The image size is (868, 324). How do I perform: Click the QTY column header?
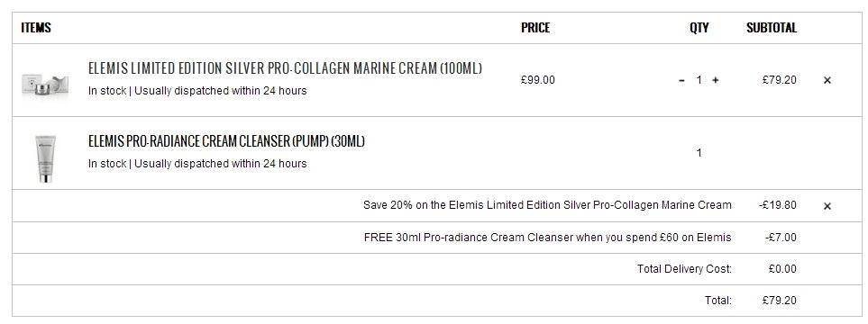(699, 28)
